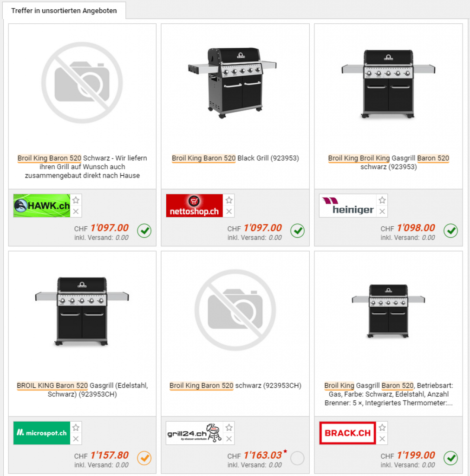Open the Broil King Baron 520 schwarz (923953CH) title

pyautogui.click(x=235, y=385)
